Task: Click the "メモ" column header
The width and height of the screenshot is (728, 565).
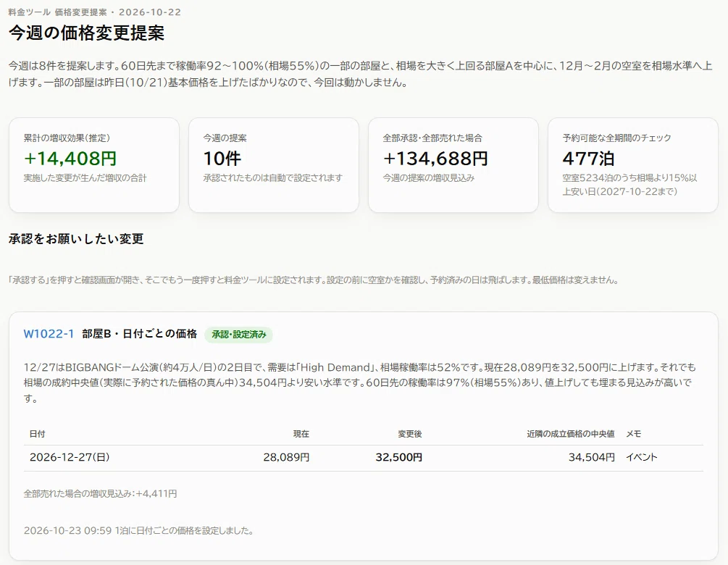Action: point(633,434)
